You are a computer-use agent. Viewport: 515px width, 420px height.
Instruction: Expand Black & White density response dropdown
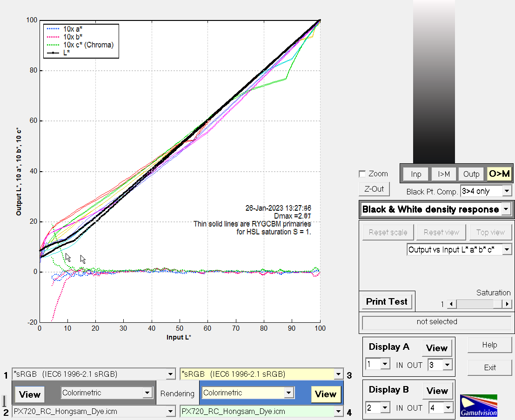pos(506,210)
